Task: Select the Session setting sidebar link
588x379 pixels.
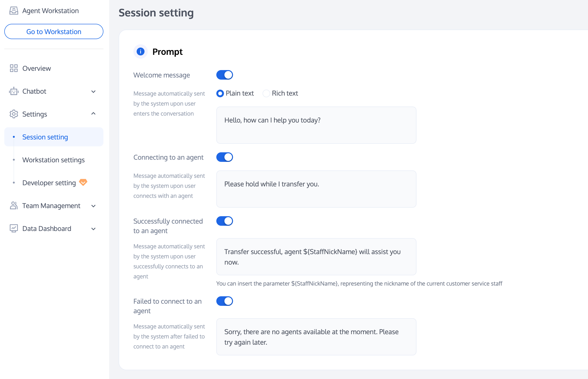Action: pyautogui.click(x=45, y=137)
